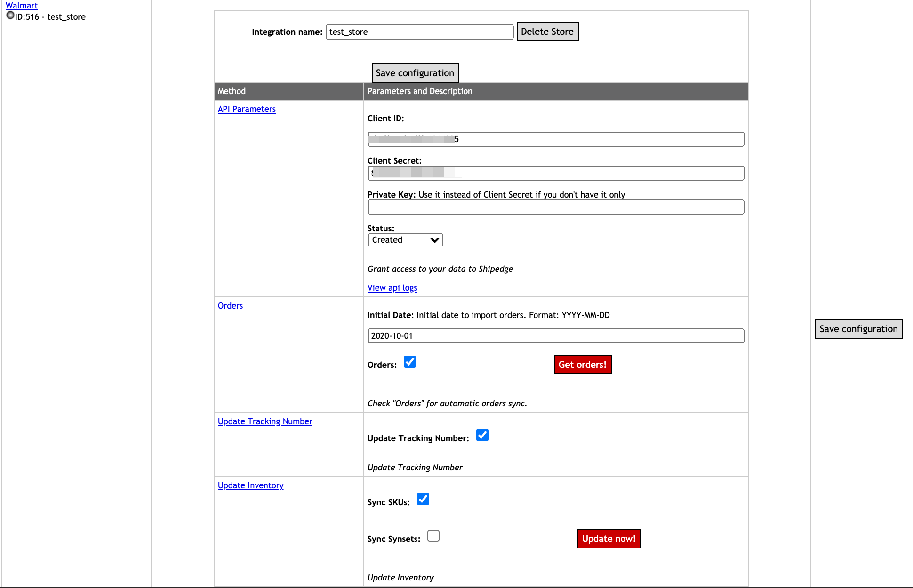Click into the Private Key field
Screen dimensions: 913x588
pyautogui.click(x=555, y=207)
